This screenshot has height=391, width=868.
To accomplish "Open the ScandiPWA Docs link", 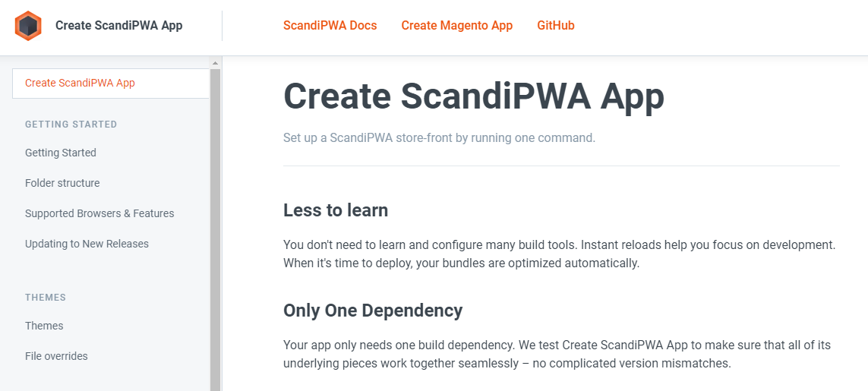I will [330, 26].
